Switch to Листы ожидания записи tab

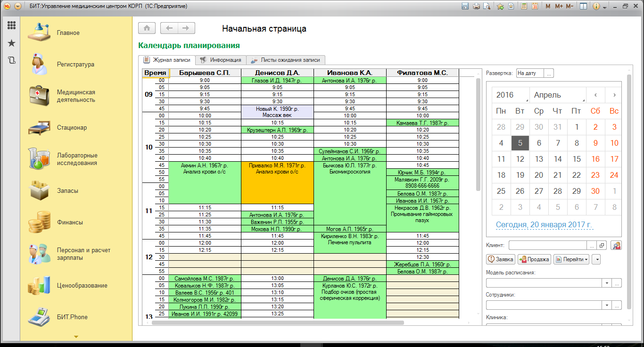pos(285,60)
